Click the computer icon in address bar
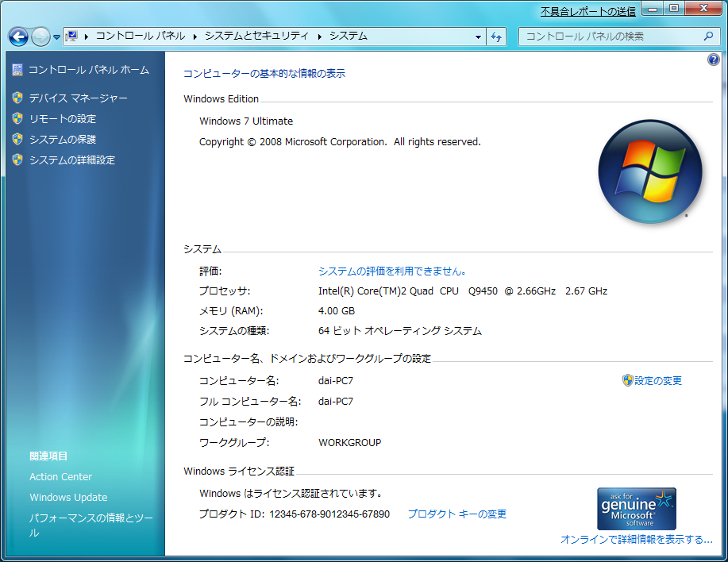 coord(71,37)
